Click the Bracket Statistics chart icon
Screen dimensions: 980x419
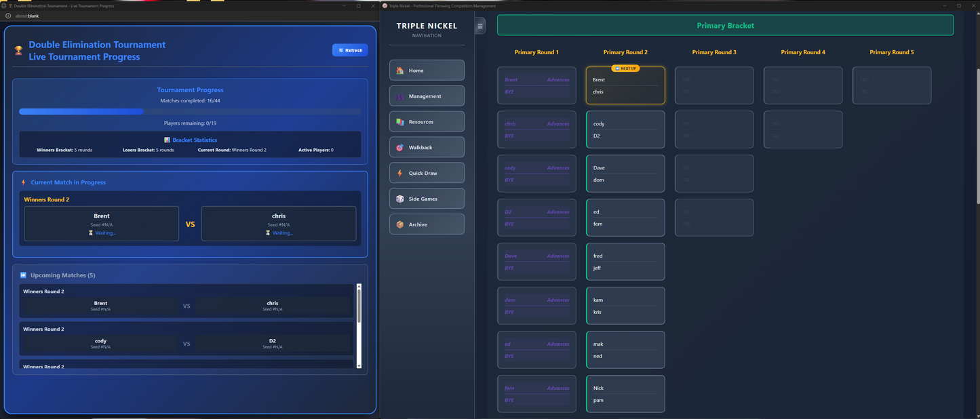[168, 140]
